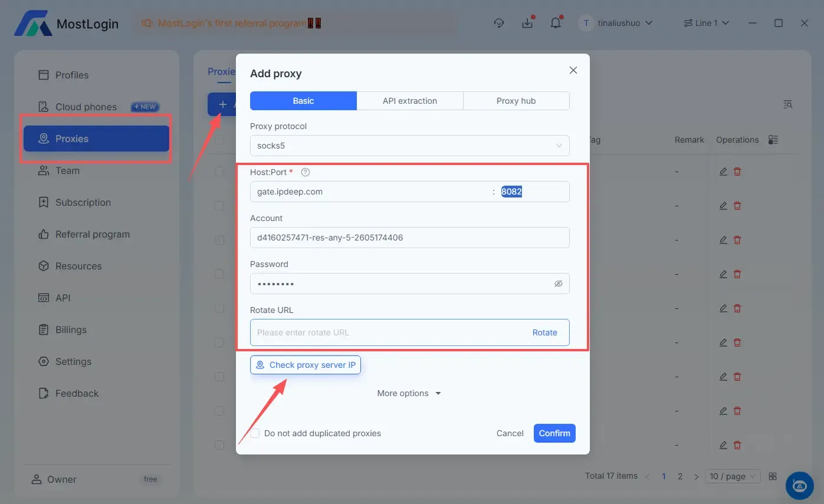Open the Line 1 dropdown in the title bar
This screenshot has height=504, width=824.
706,22
